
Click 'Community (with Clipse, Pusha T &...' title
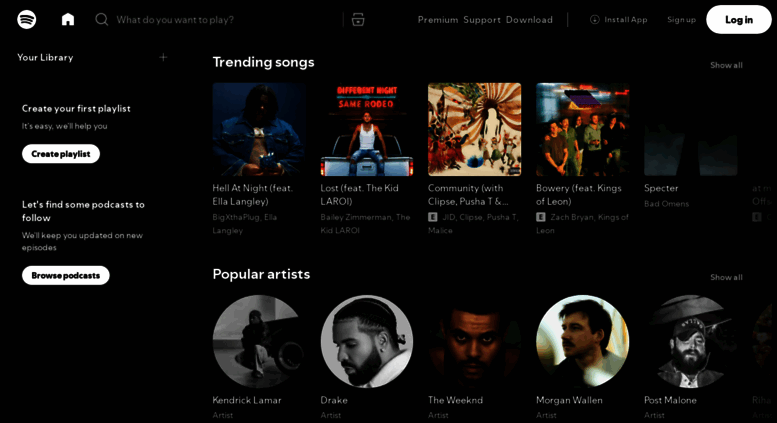click(x=468, y=195)
